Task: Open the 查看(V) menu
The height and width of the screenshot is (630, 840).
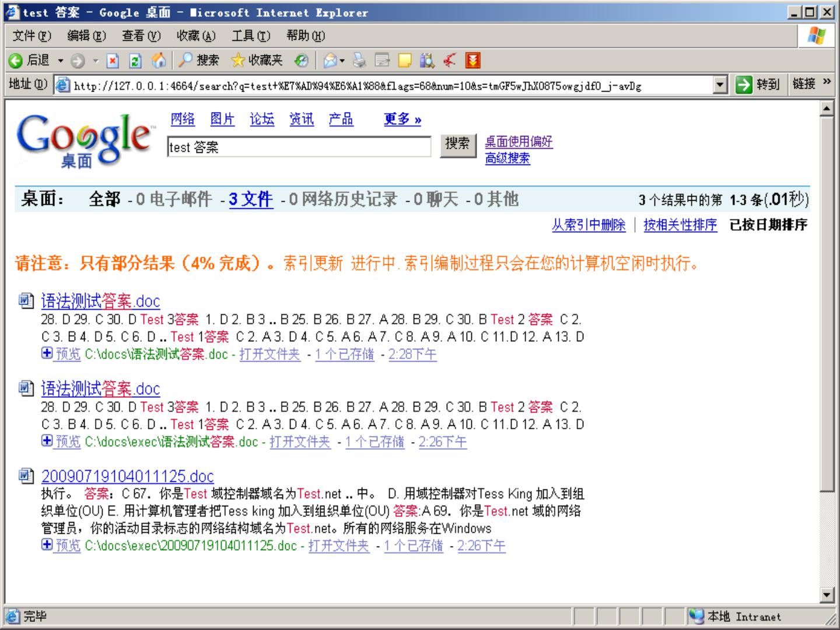Action: point(141,36)
